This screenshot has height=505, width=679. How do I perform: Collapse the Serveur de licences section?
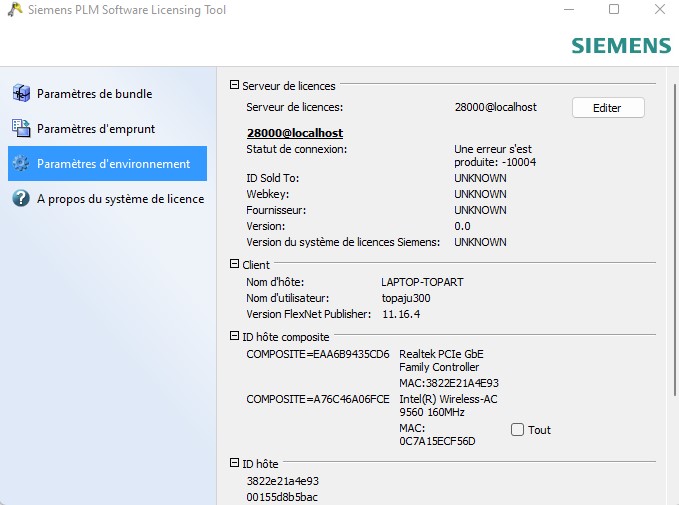point(234,85)
